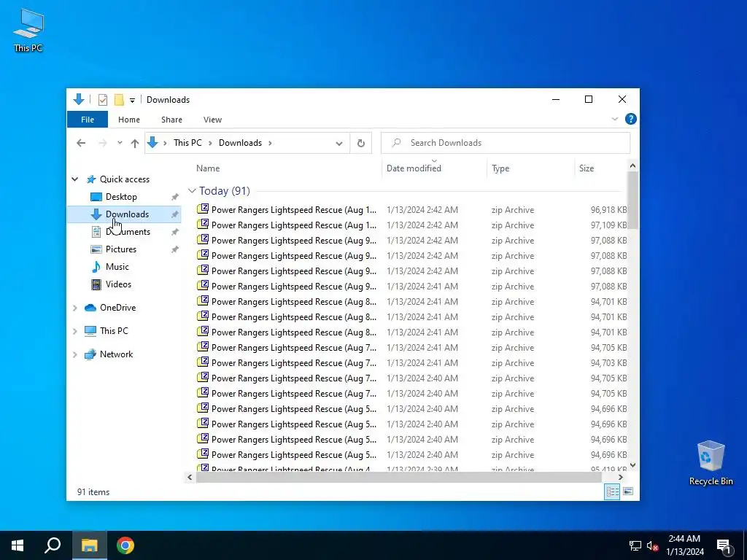Select the zip file sized 97,109 KB
Screen dimensions: 747x560
pos(411,225)
